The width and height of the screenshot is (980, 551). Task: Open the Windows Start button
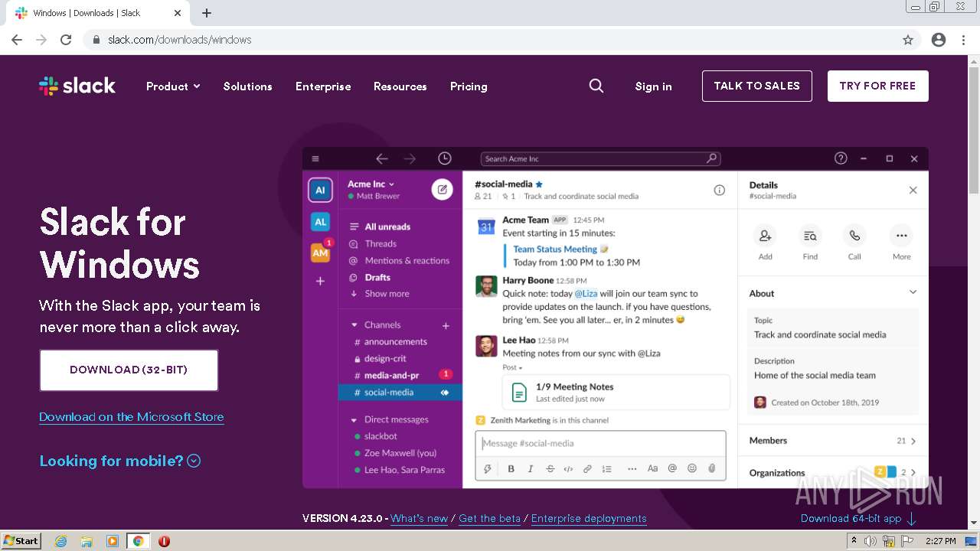[21, 541]
